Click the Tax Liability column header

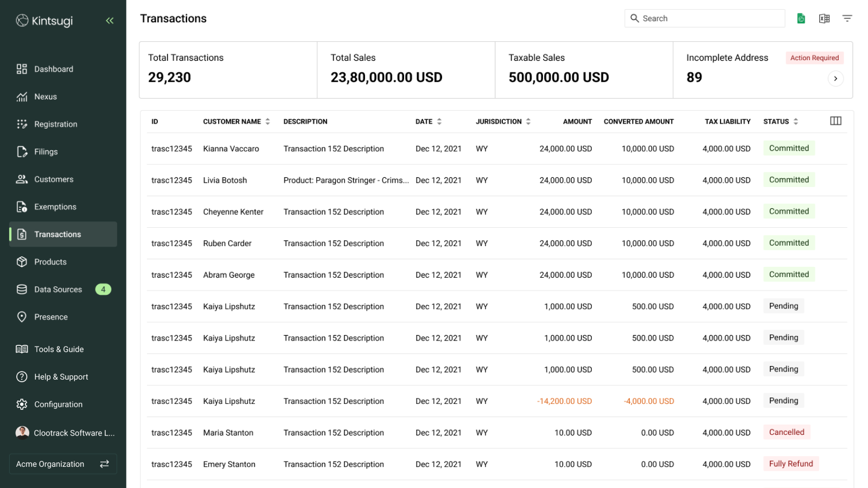727,121
